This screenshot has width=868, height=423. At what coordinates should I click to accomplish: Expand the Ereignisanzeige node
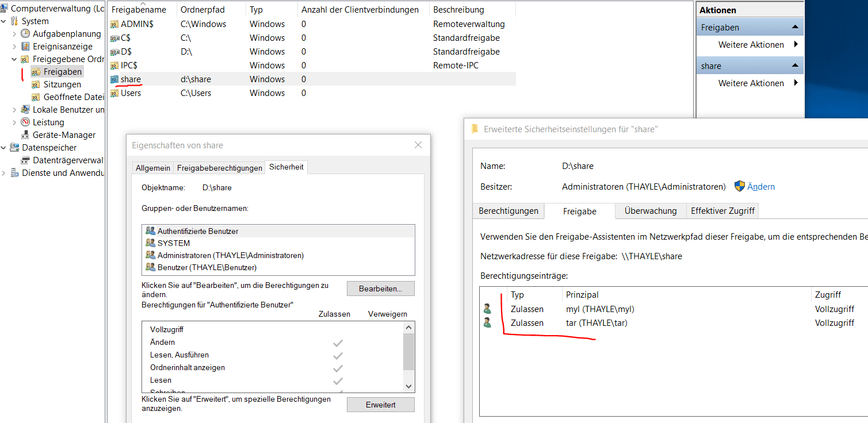(x=14, y=47)
